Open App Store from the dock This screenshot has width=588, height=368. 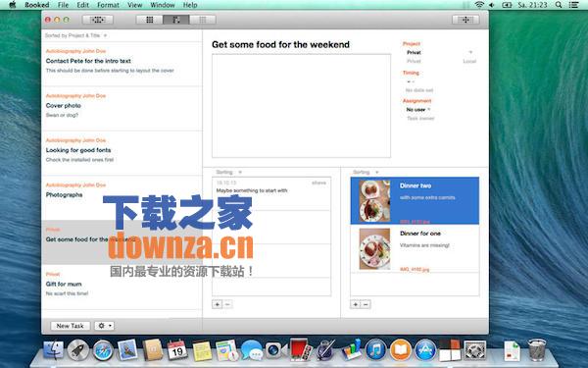click(x=425, y=350)
